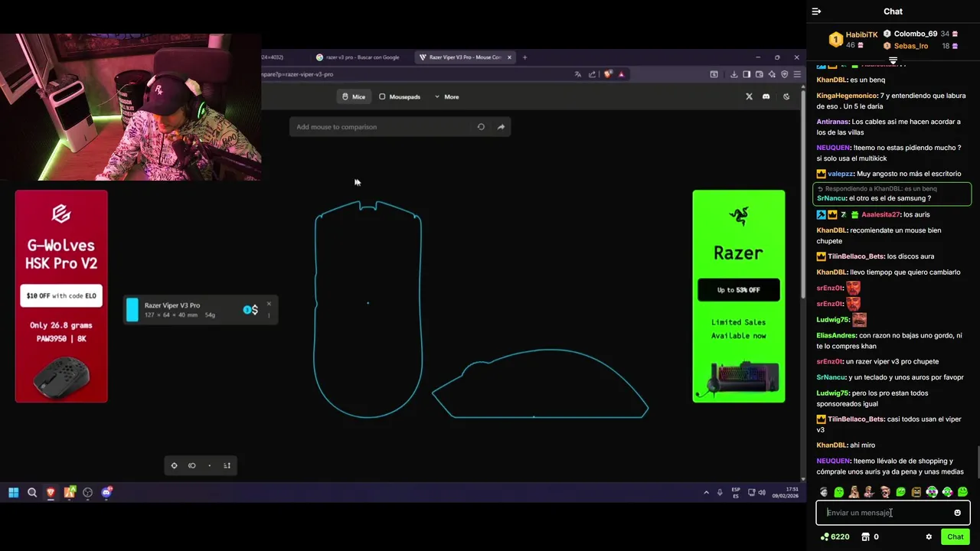Select the dot marker tool in bottom toolbar

coord(209,465)
